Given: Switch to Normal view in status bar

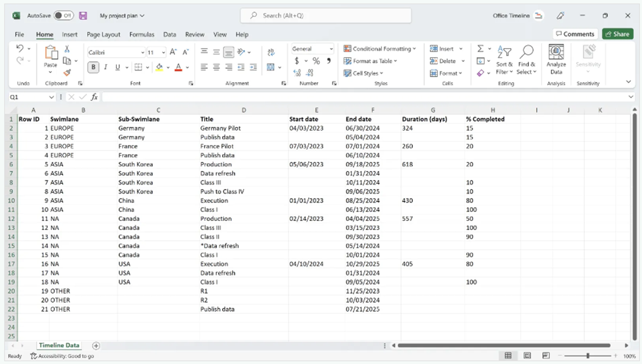Looking at the screenshot, I should 508,355.
